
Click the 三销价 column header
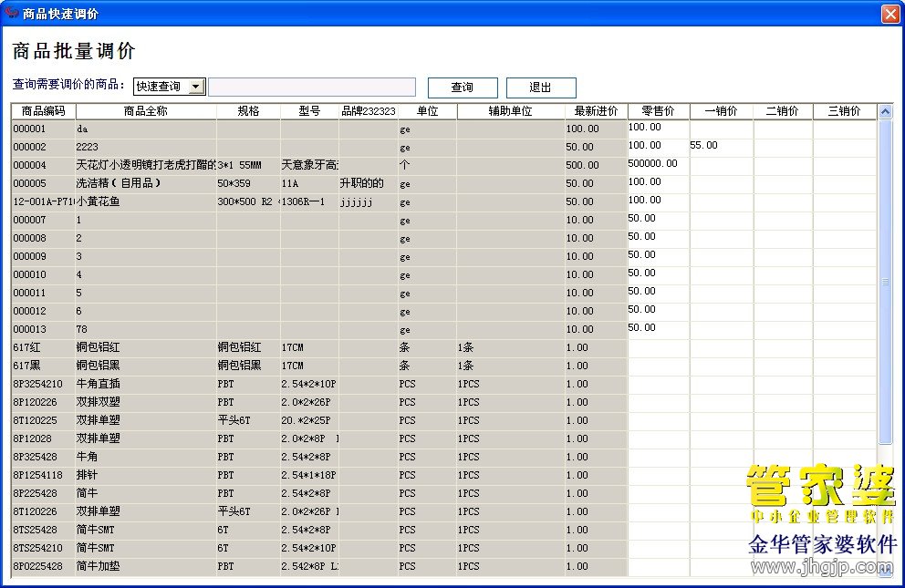coord(845,110)
